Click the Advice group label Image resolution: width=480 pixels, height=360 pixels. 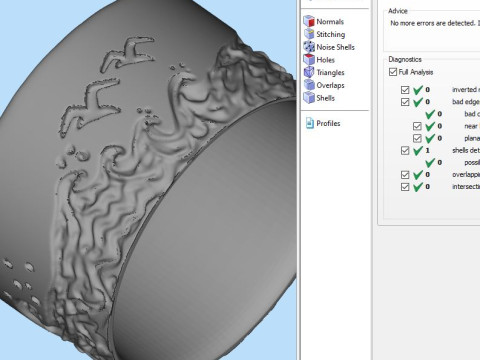pos(398,11)
